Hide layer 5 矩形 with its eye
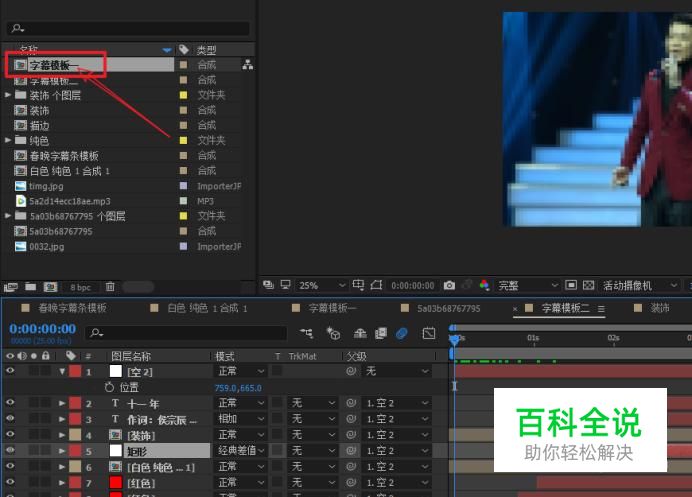 tap(10, 451)
